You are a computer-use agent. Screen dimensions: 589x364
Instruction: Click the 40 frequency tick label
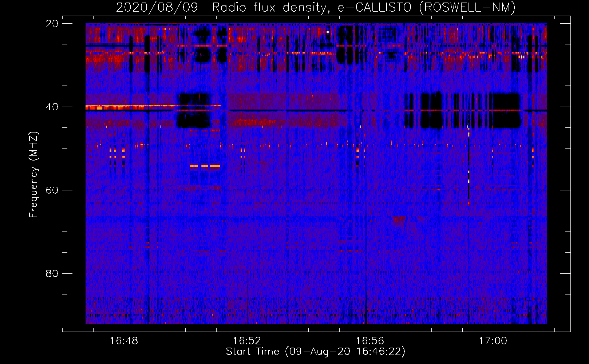(x=52, y=107)
